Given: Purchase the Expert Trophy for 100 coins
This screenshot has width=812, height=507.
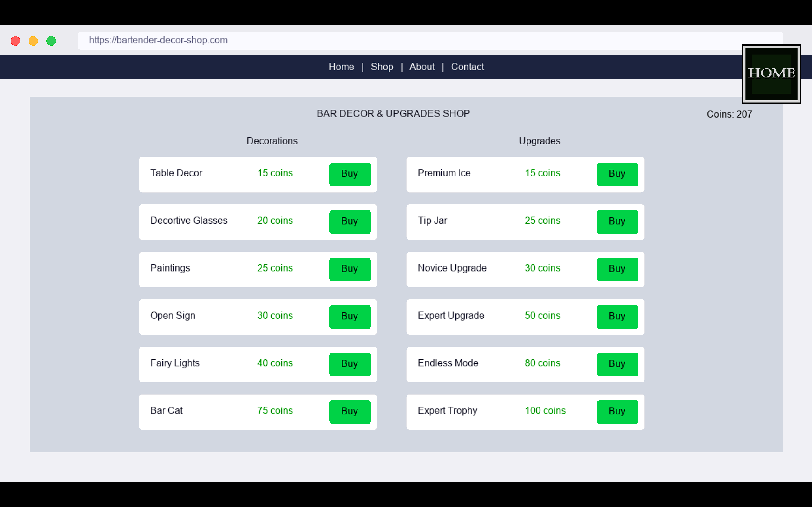Looking at the screenshot, I should click(617, 412).
